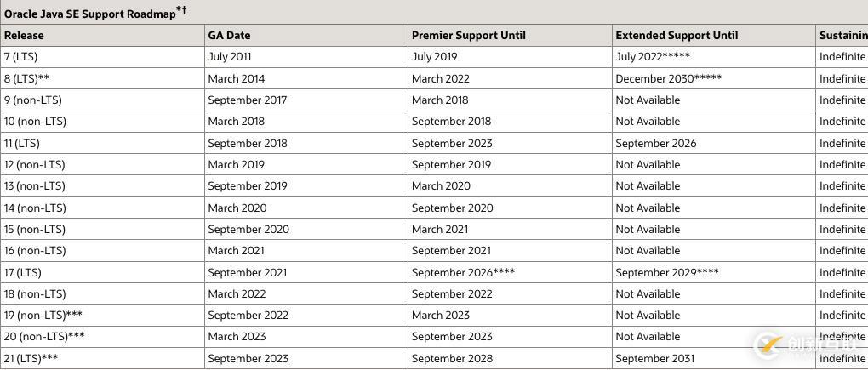Select the "17 (LTS)" release cell
The width and height of the screenshot is (868, 370).
pyautogui.click(x=22, y=272)
